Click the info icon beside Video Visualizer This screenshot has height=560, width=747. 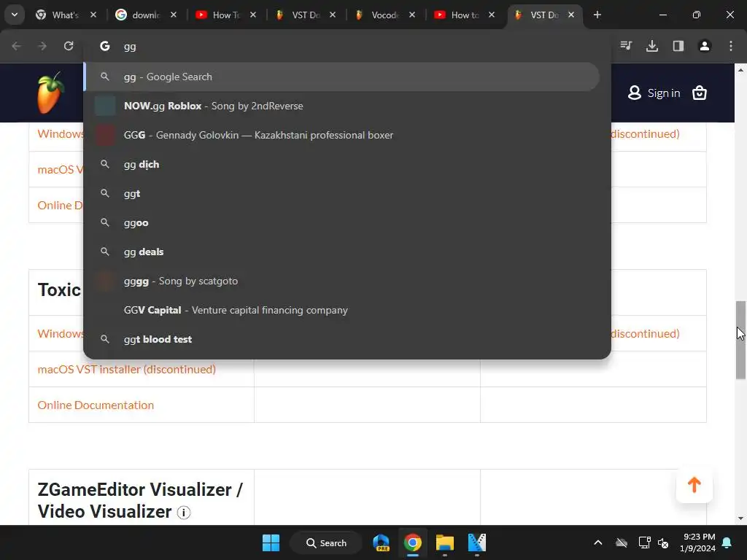tap(184, 513)
